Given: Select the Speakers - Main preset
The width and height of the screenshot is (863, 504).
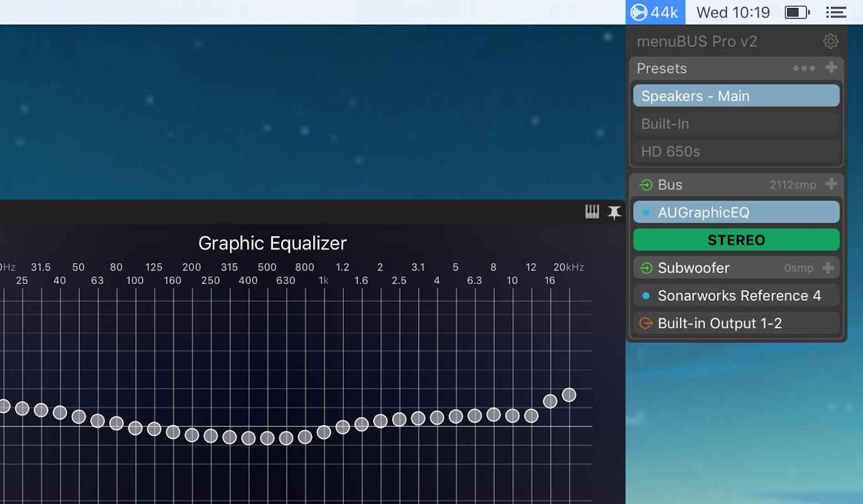Looking at the screenshot, I should point(736,96).
